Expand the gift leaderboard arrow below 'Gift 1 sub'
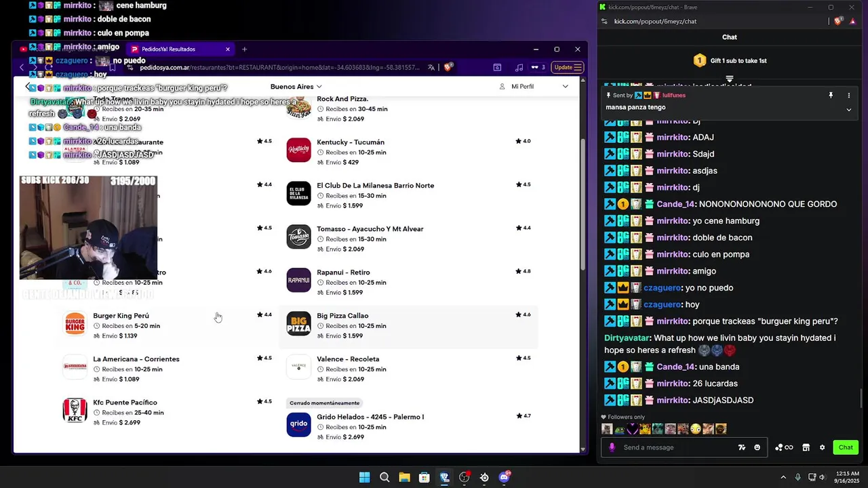 [x=730, y=79]
